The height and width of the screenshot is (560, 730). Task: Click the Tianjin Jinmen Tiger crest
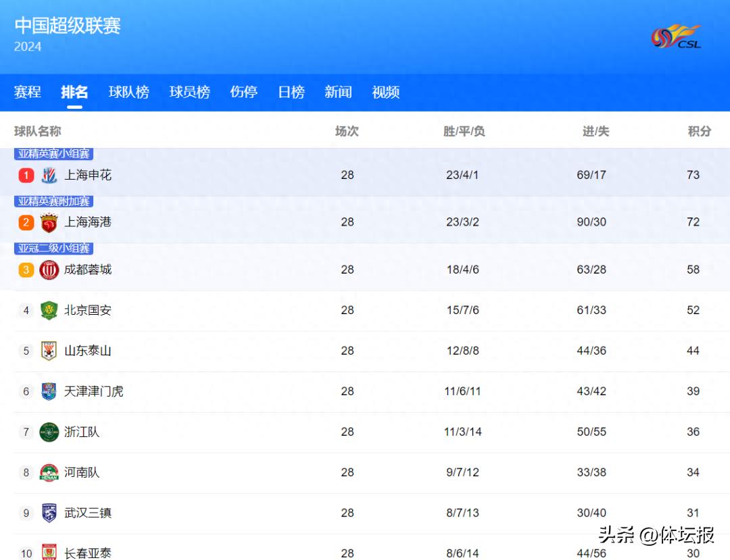coord(49,392)
